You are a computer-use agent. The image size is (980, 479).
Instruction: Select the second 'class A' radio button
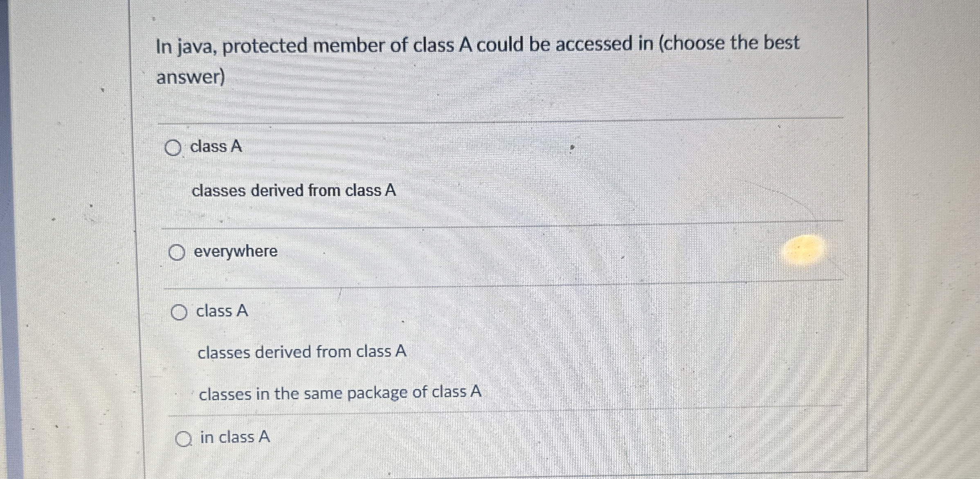(x=179, y=312)
